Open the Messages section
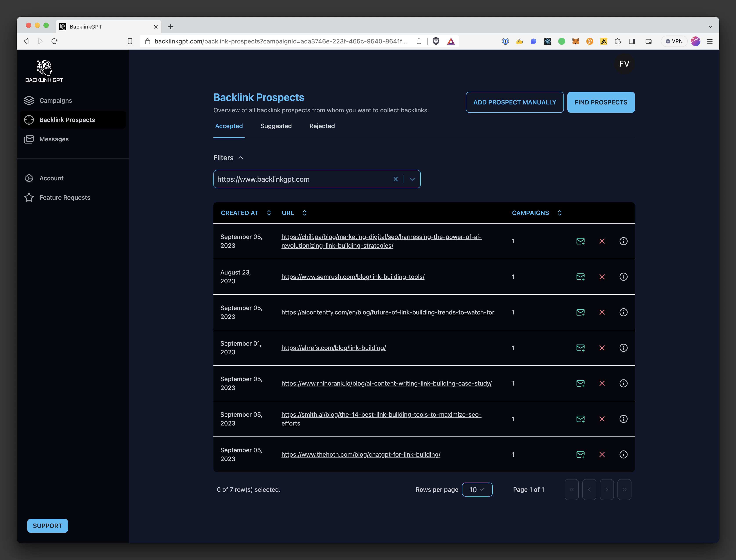 coord(54,139)
